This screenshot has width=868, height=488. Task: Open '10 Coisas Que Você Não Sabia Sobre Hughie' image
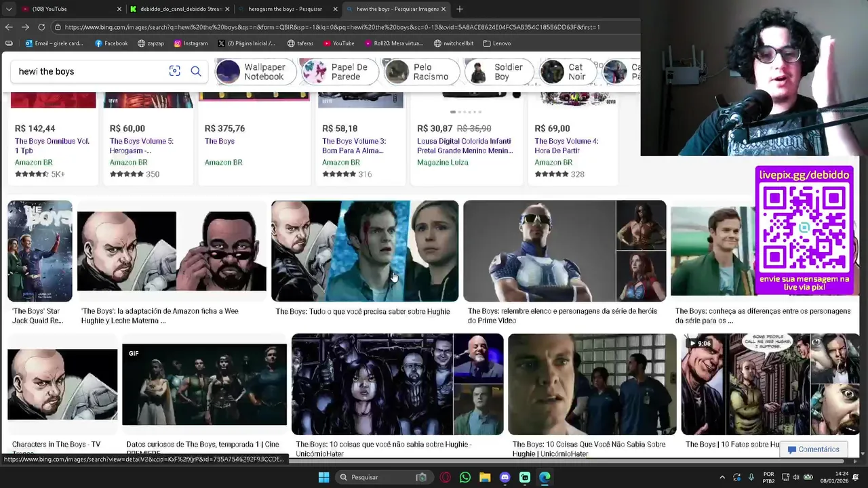click(x=592, y=384)
